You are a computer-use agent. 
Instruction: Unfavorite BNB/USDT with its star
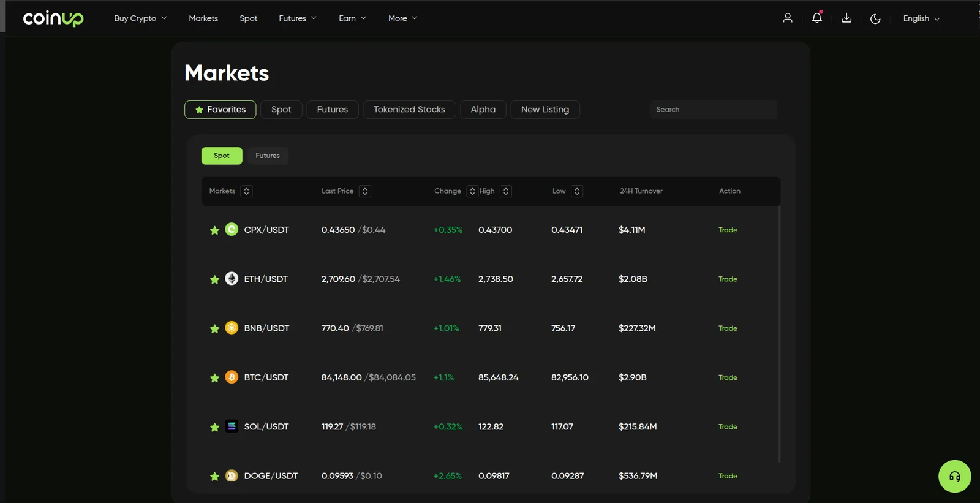point(214,329)
